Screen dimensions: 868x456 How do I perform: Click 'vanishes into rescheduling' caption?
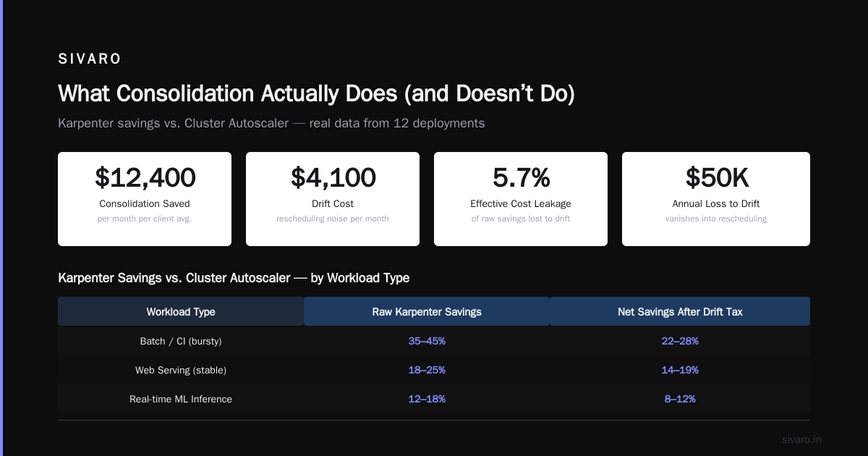[x=716, y=219]
